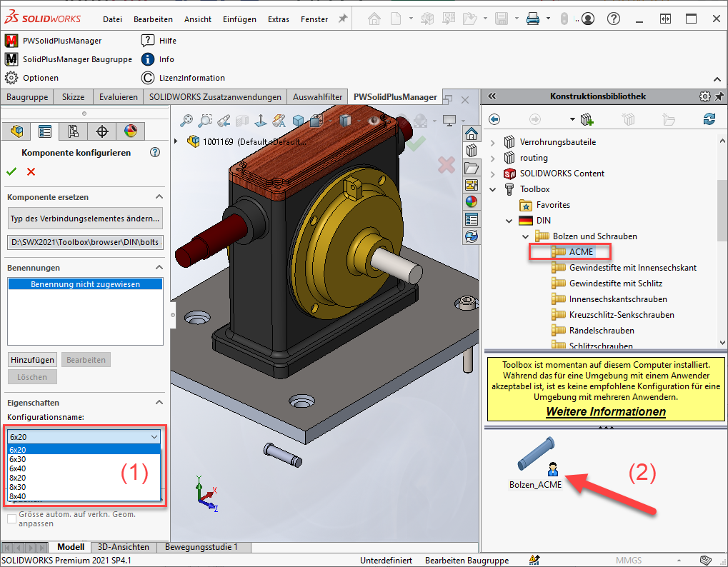This screenshot has height=567, width=728.
Task: Collapse the DIN folder in the library tree
Action: [509, 221]
